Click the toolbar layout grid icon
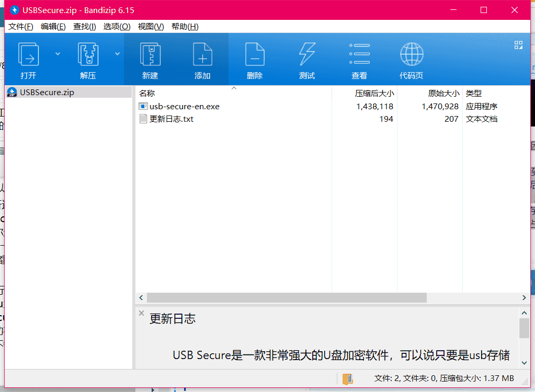This screenshot has height=392, width=535. point(518,45)
